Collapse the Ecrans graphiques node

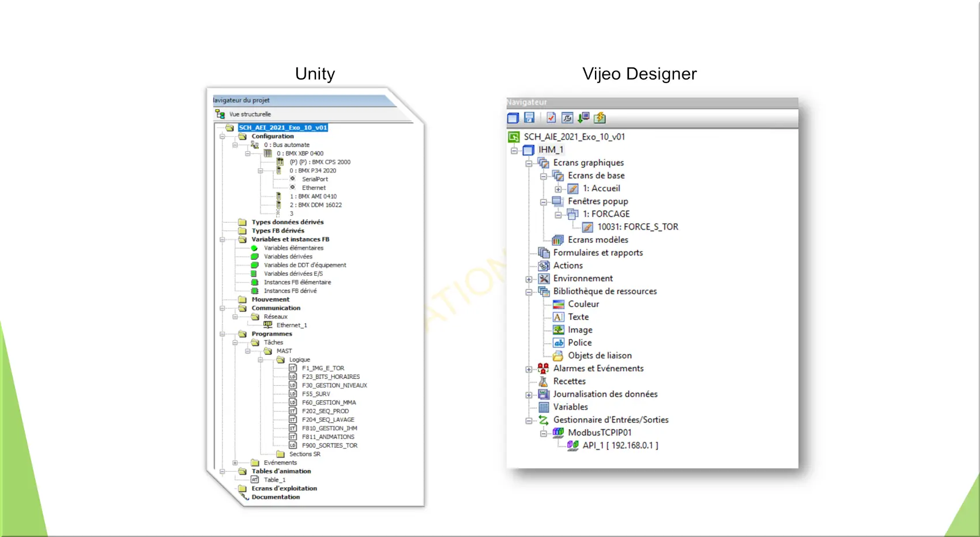pyautogui.click(x=529, y=164)
